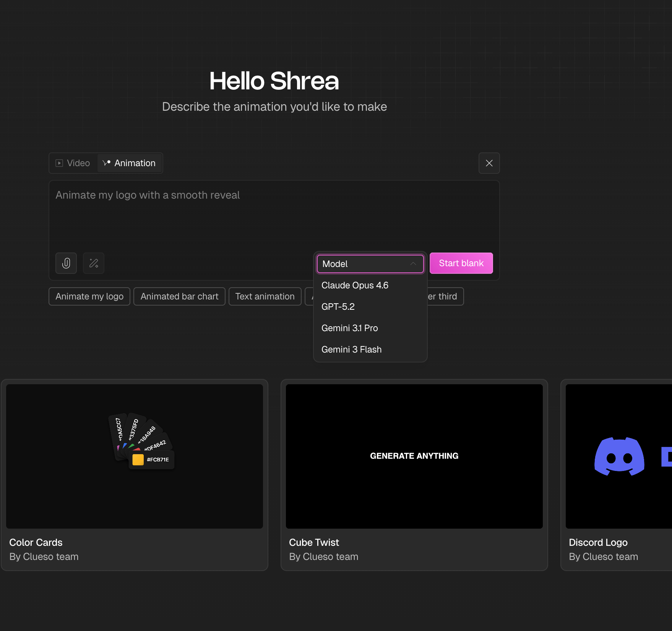This screenshot has width=672, height=631.
Task: Select Gemini 3 Flash model option
Action: [370, 349]
